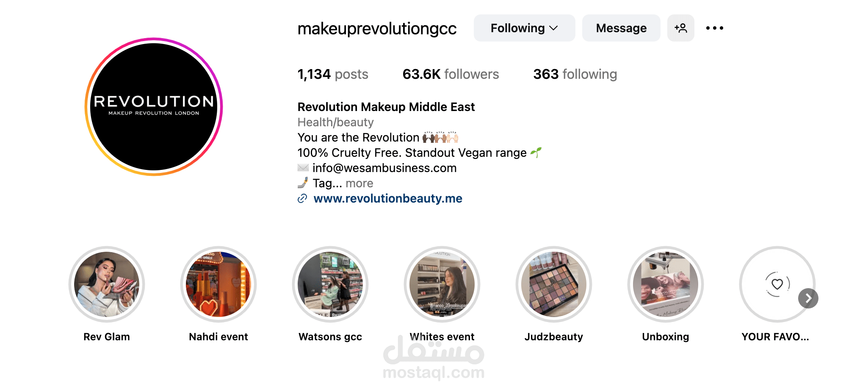This screenshot has width=868, height=389.
Task: Open www.revolutionbeauty.me link
Action: pos(388,198)
